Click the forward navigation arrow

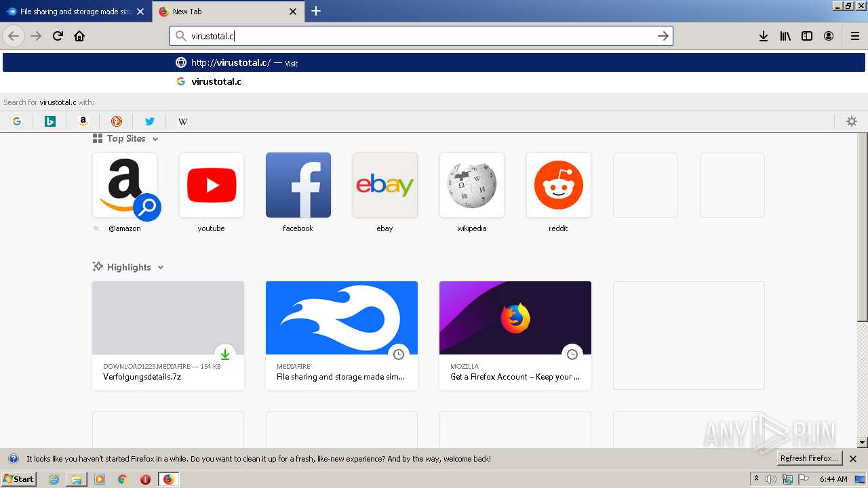(36, 36)
